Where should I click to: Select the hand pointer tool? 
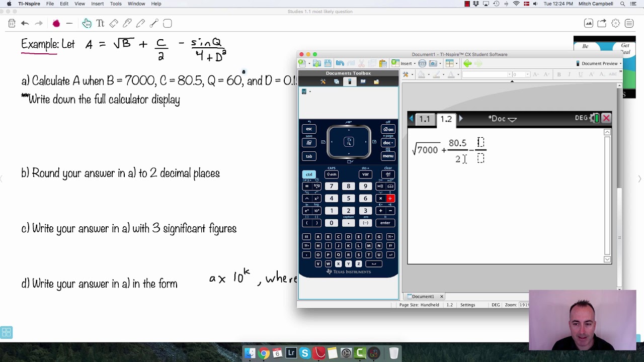[87, 23]
